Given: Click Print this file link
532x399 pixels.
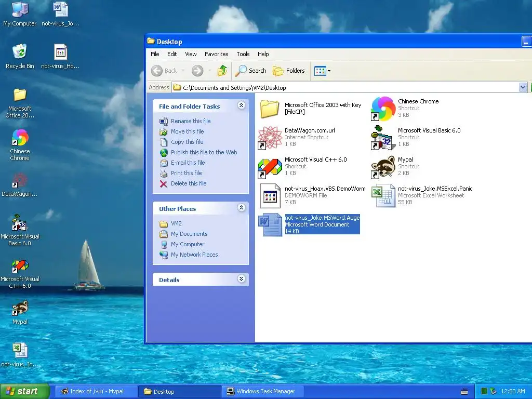Looking at the screenshot, I should (x=187, y=173).
